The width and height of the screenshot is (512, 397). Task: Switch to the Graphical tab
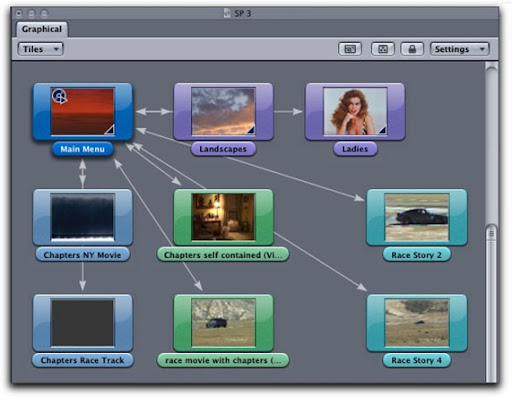(x=42, y=29)
